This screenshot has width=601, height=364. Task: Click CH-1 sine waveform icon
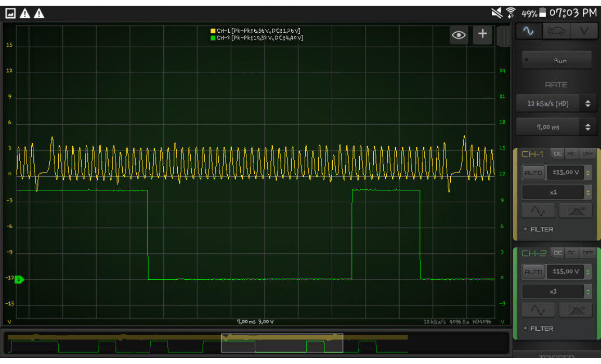539,211
